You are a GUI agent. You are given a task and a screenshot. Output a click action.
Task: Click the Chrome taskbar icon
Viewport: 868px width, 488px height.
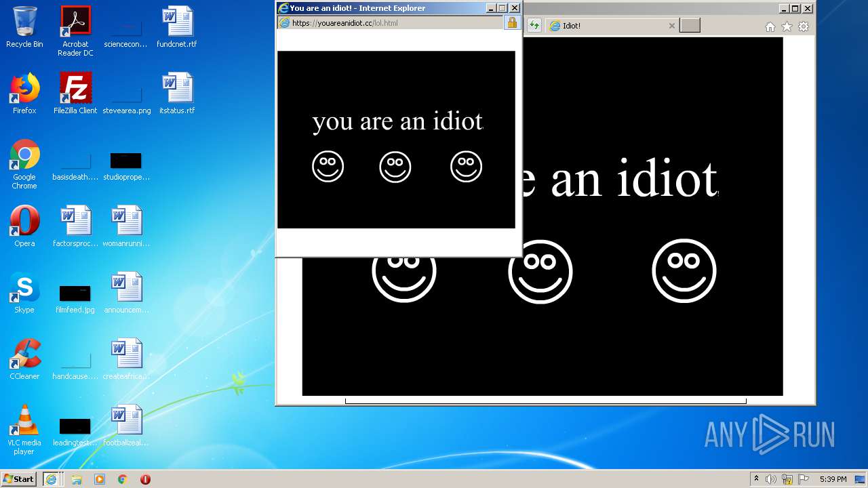[x=123, y=479]
